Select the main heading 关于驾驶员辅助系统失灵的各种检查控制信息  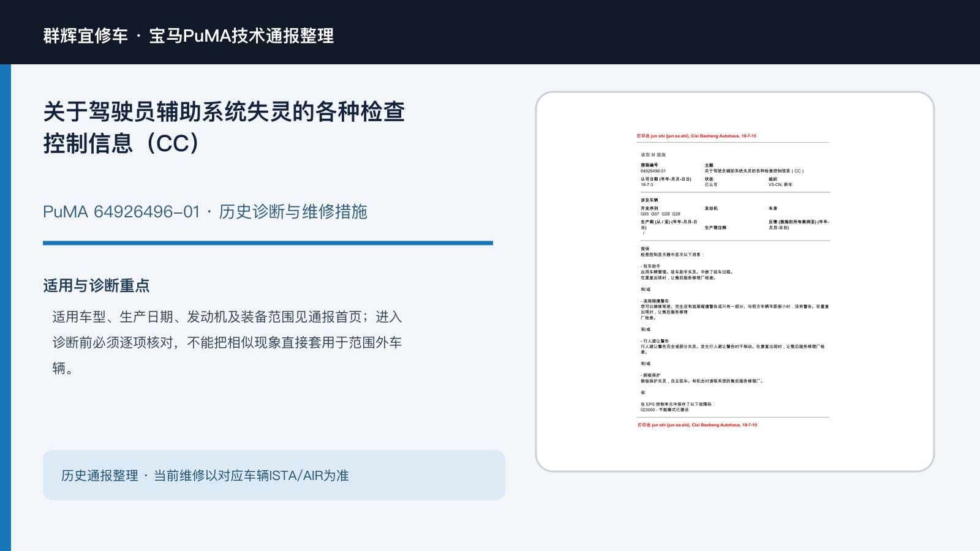coord(224,127)
